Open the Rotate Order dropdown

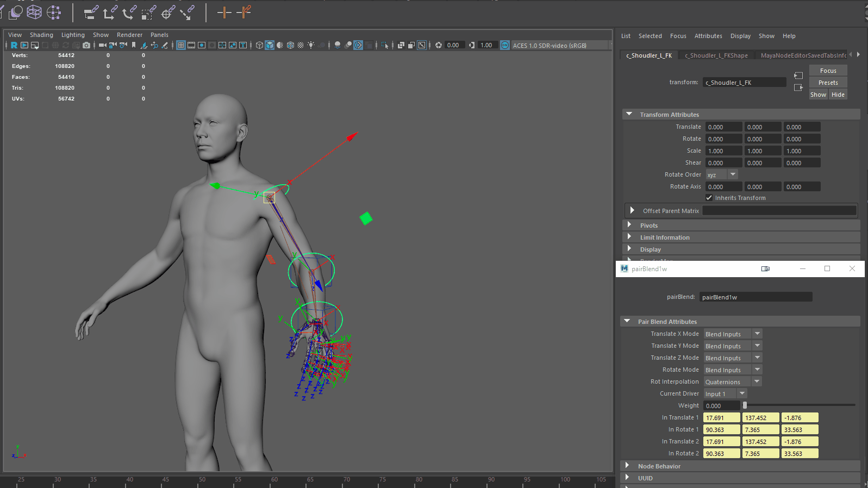[721, 174]
